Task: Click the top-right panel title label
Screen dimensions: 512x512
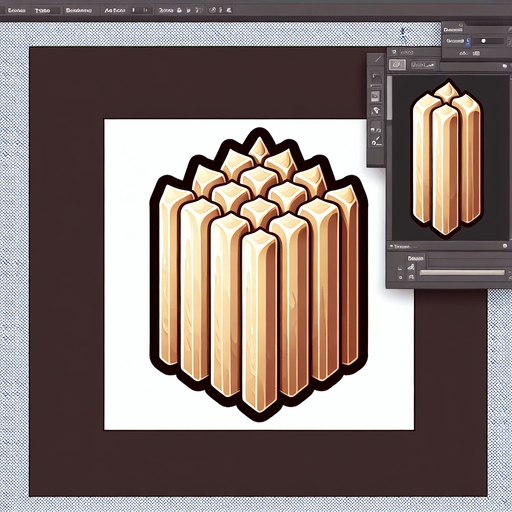Action: click(x=453, y=30)
